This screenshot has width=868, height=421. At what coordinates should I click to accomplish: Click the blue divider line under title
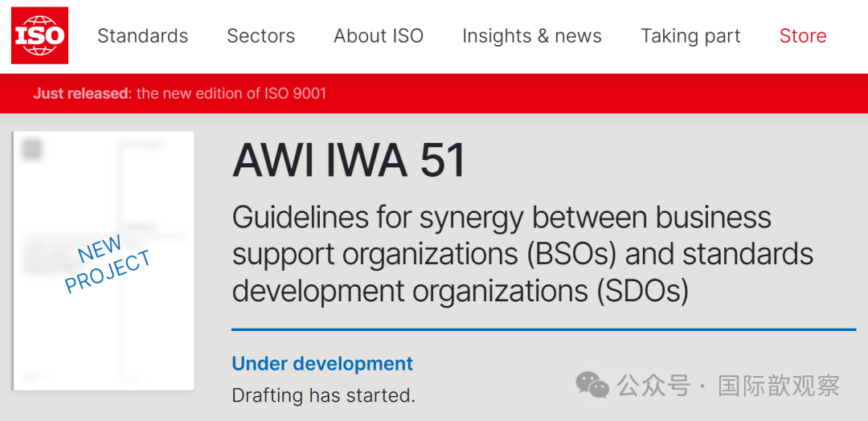click(x=544, y=329)
